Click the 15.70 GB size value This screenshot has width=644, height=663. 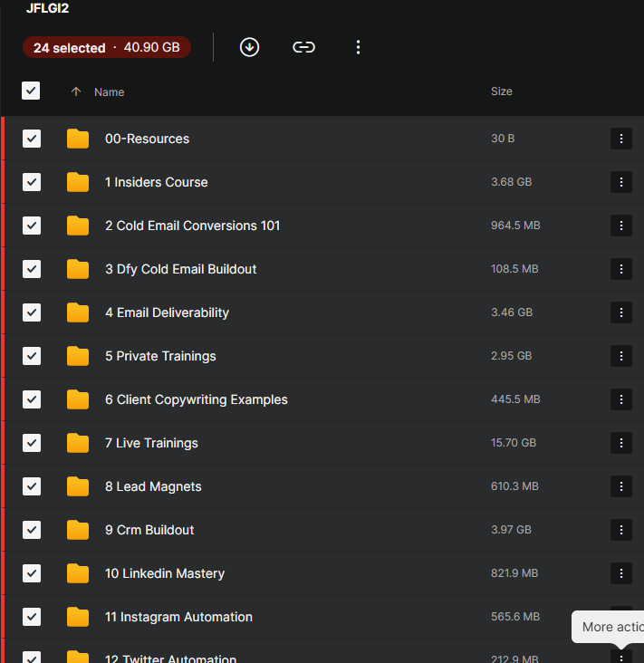[x=514, y=443]
